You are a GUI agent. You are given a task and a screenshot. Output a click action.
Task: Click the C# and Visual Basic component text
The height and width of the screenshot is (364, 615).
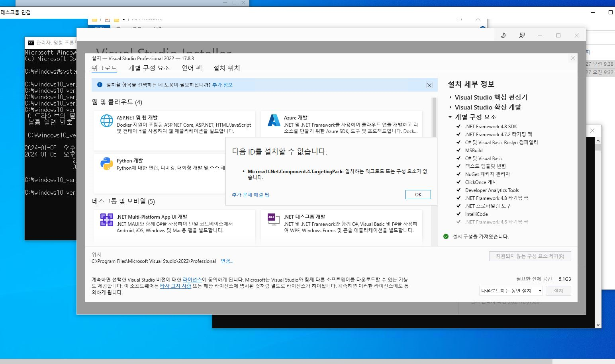pos(484,158)
